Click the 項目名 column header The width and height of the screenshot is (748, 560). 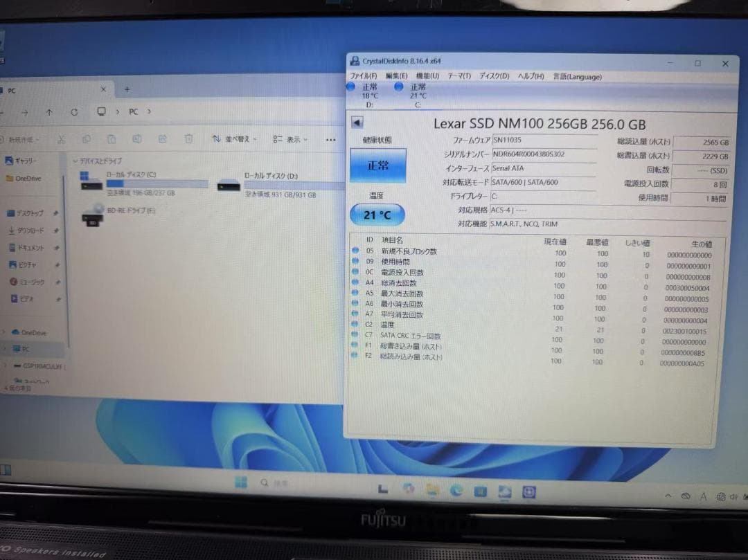click(x=392, y=240)
